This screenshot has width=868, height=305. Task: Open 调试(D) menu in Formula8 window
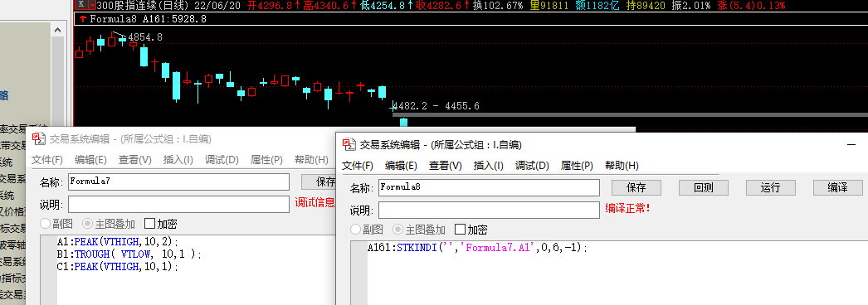532,166
